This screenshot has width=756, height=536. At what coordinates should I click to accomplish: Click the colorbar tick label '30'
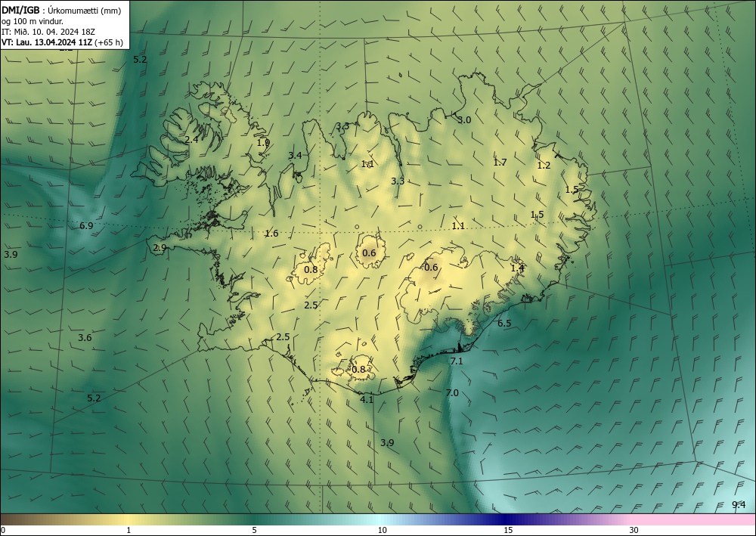click(634, 530)
